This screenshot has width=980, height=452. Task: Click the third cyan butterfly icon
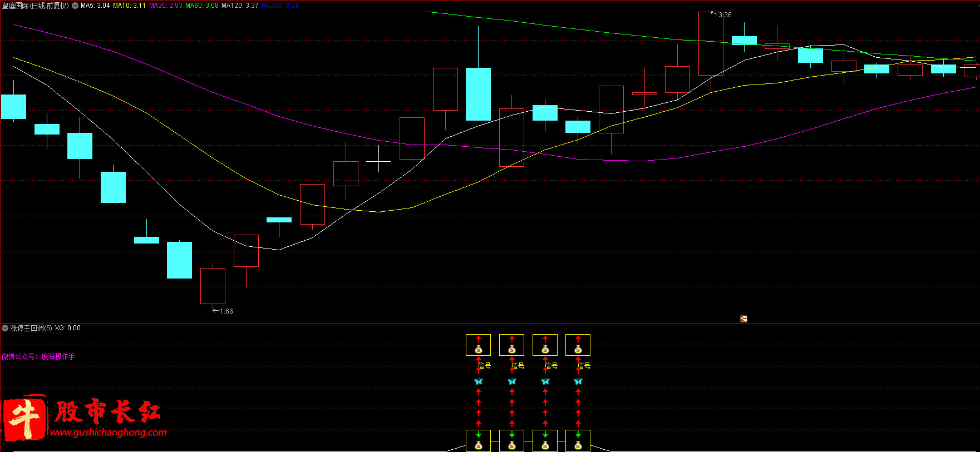point(545,381)
